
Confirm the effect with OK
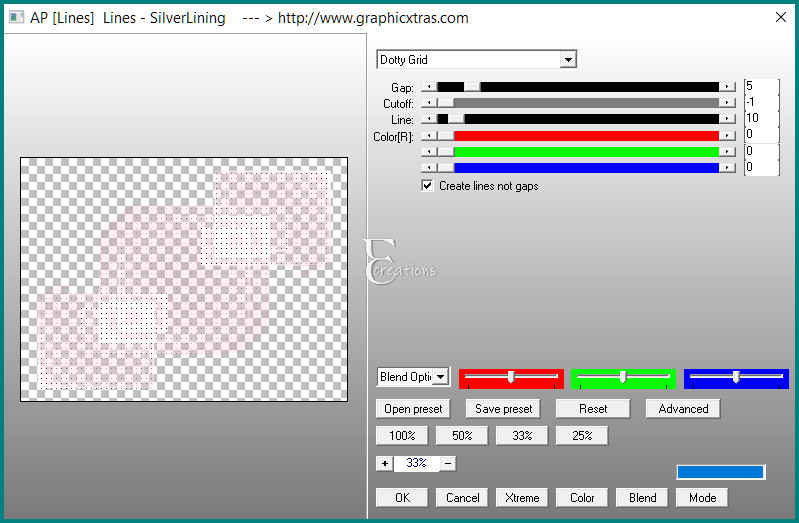tap(402, 498)
